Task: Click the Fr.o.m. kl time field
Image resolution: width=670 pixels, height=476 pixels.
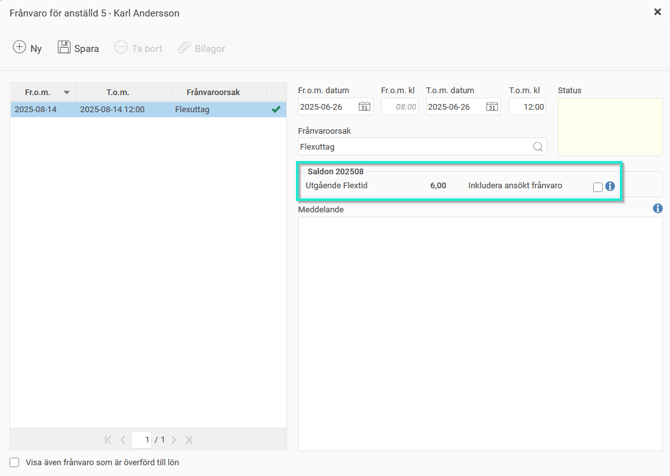Action: pyautogui.click(x=399, y=107)
